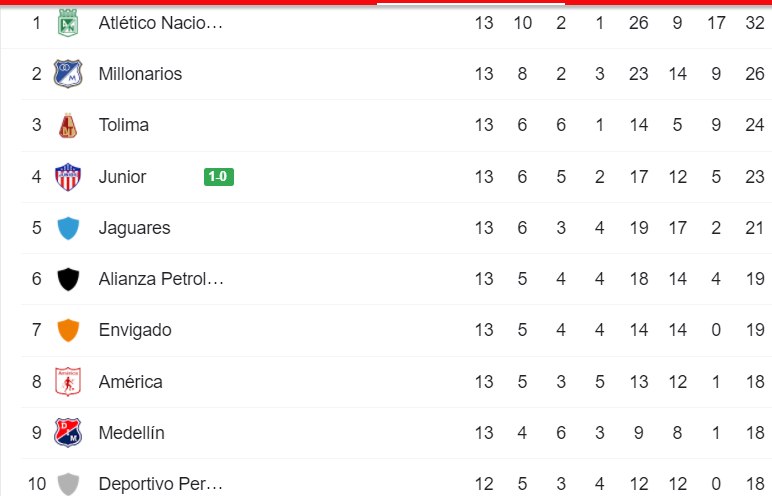Open the Medellín team name link
The width and height of the screenshot is (772, 496).
point(131,433)
